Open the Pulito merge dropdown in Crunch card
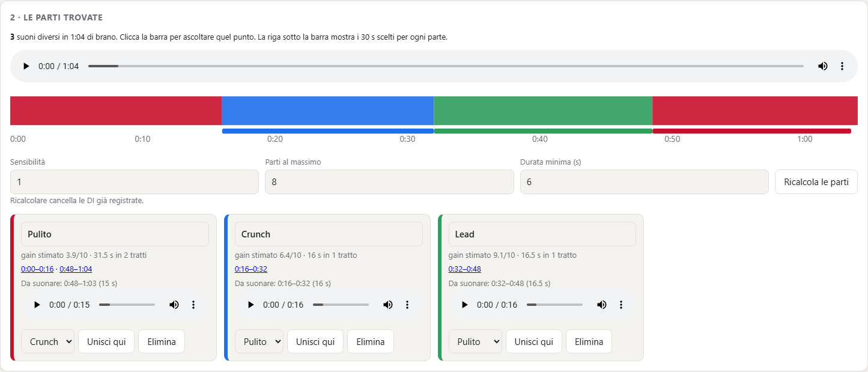868x372 pixels. coord(259,341)
